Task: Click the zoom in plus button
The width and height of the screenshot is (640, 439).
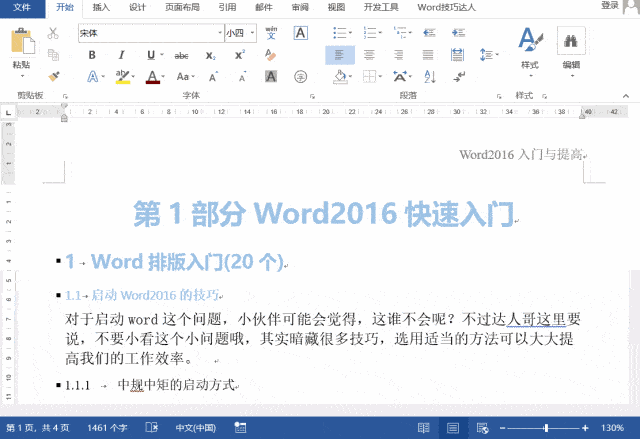Action: click(585, 428)
